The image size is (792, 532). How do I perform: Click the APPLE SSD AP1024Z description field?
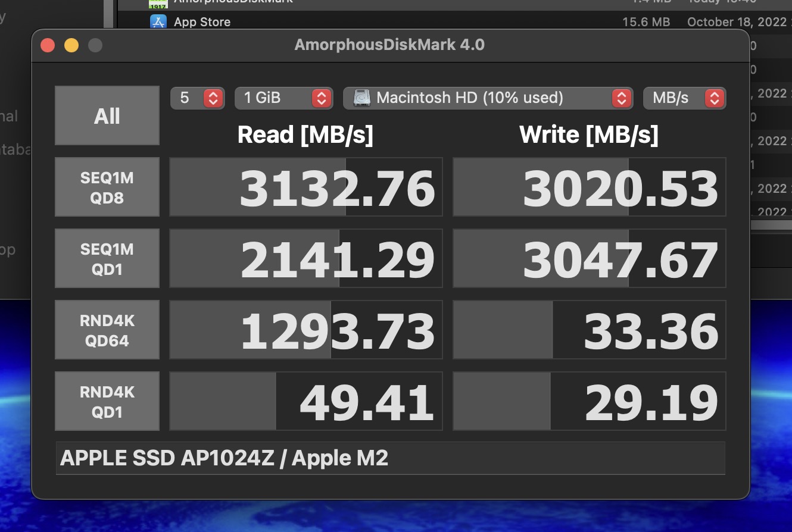391,458
